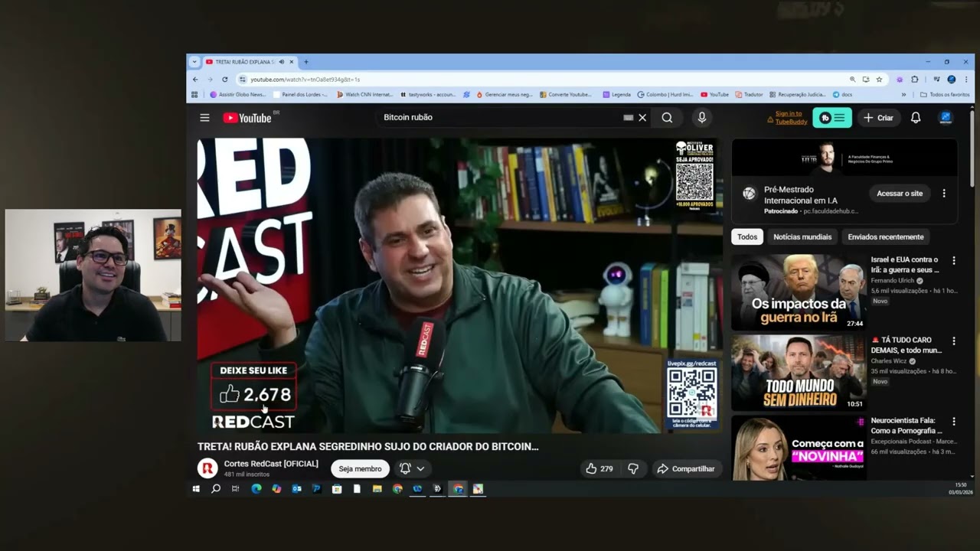Open Cortes RedCast [OFICIAL] channel name
The image size is (980, 551).
(271, 464)
